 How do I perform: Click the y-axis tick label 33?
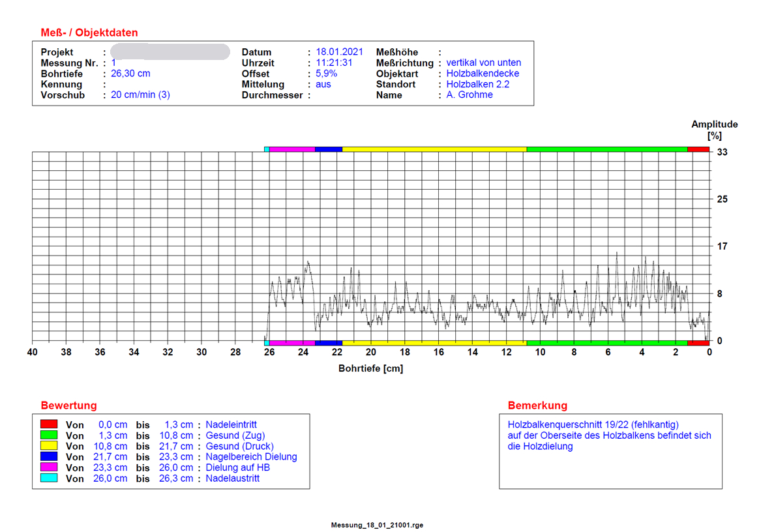(x=722, y=152)
